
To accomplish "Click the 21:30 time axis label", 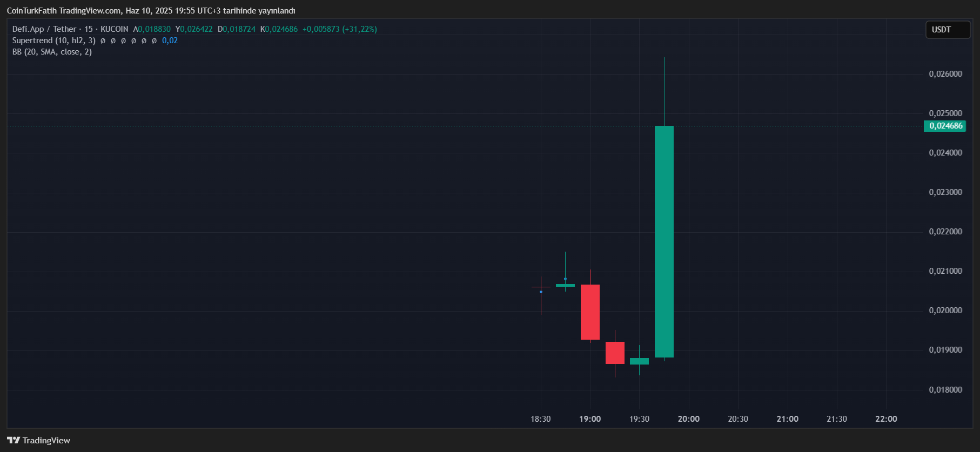I will [x=837, y=419].
